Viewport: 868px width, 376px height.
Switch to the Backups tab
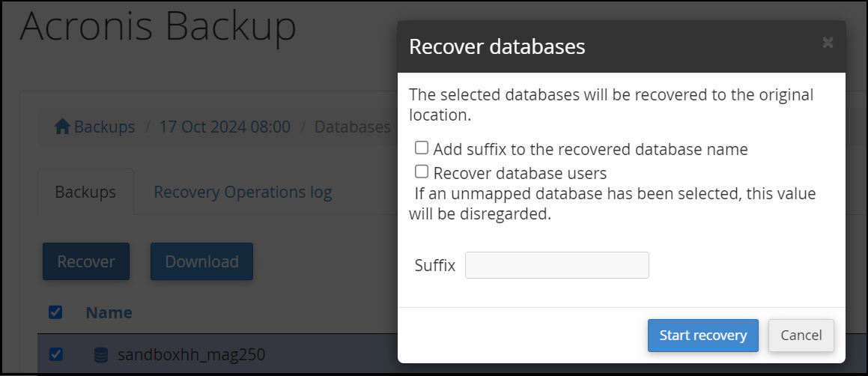(85, 192)
